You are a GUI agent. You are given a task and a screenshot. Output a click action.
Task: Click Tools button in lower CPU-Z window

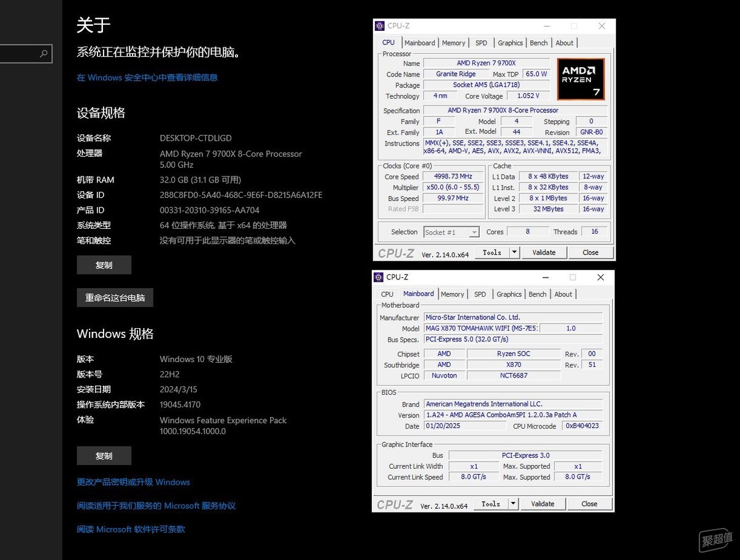491,504
